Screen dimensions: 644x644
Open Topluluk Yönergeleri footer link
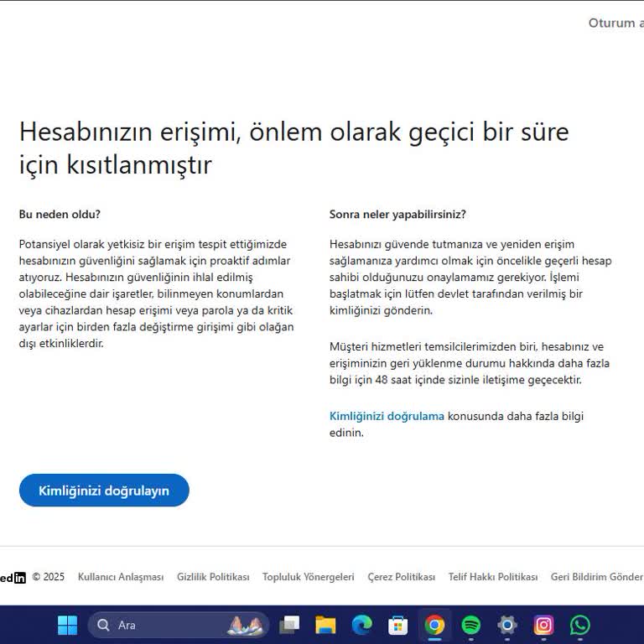click(x=308, y=577)
